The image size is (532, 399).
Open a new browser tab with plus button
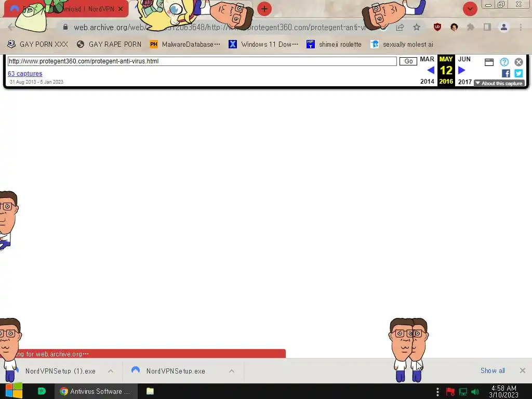[264, 9]
